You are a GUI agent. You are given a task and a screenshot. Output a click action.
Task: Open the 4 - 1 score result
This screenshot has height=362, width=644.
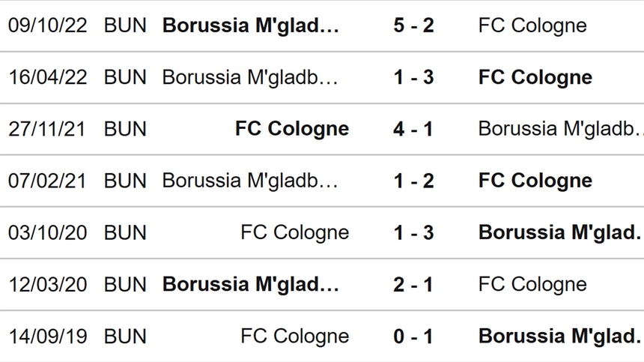coord(413,129)
